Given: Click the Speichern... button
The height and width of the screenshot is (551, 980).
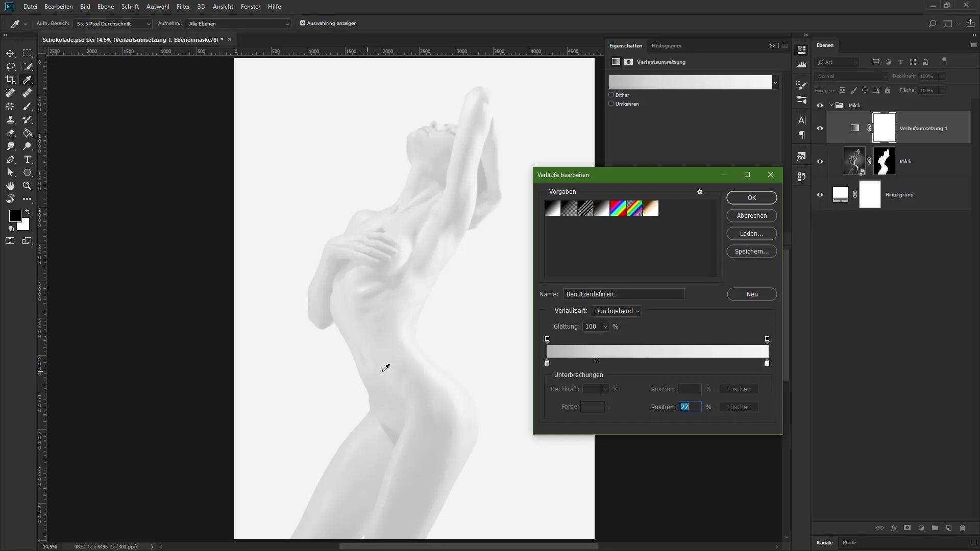Looking at the screenshot, I should point(752,251).
